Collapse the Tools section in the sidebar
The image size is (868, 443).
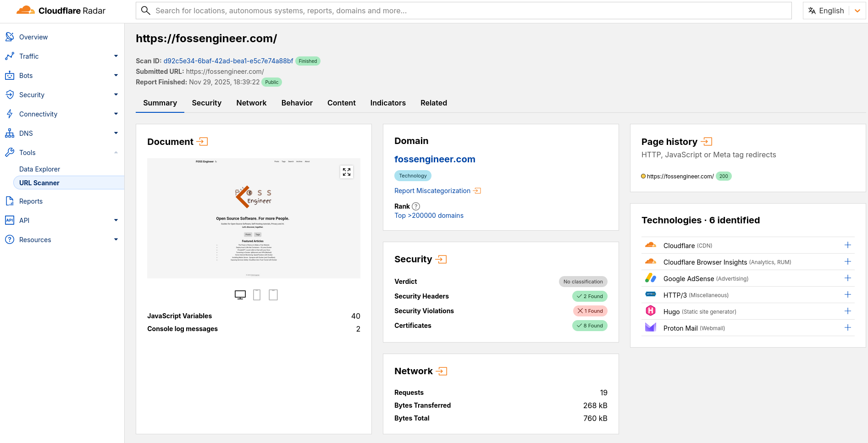pyautogui.click(x=116, y=152)
